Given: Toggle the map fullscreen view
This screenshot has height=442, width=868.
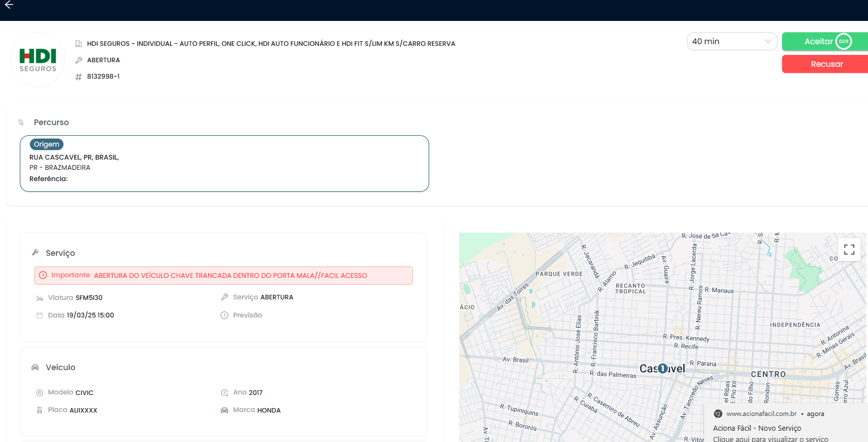Looking at the screenshot, I should (849, 250).
